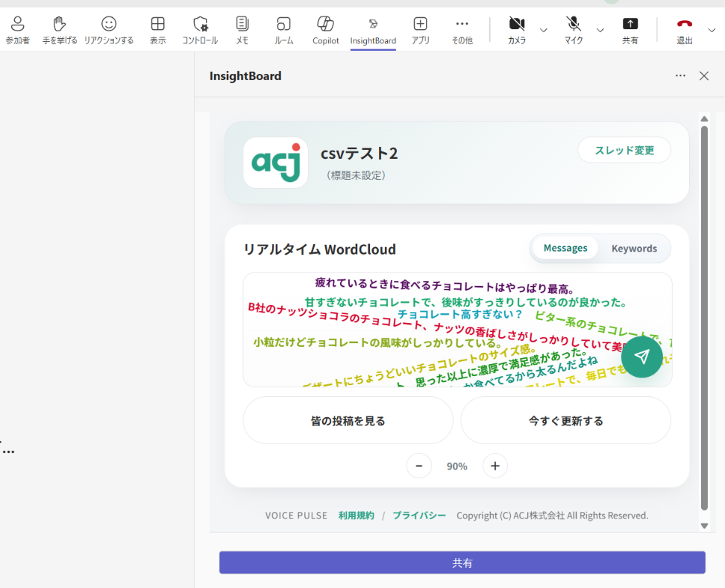
Task: Leave the meeting with 退出
Action: coord(685,30)
